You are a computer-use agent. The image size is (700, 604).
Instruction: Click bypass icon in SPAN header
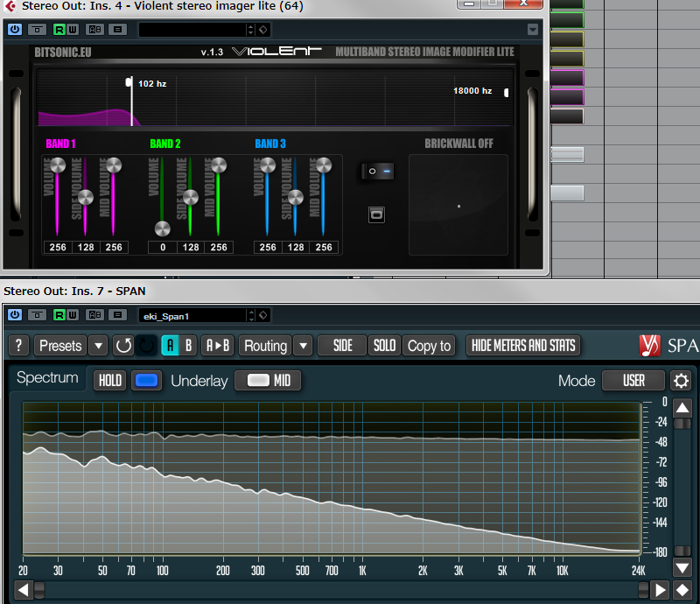(x=37, y=315)
